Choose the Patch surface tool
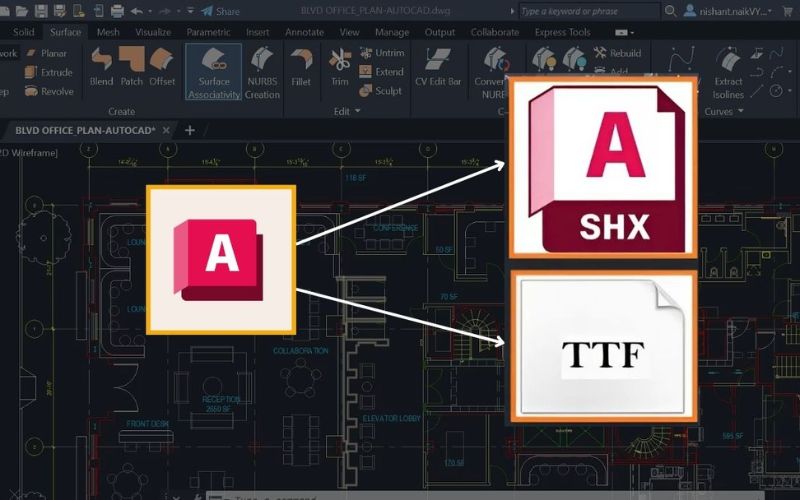800x500 pixels. (132, 66)
